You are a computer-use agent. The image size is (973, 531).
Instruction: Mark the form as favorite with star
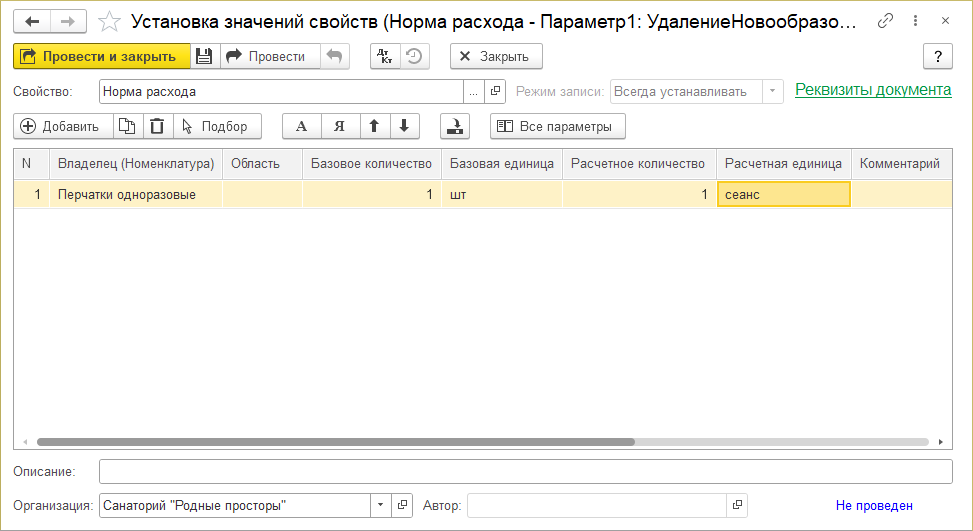pyautogui.click(x=111, y=21)
